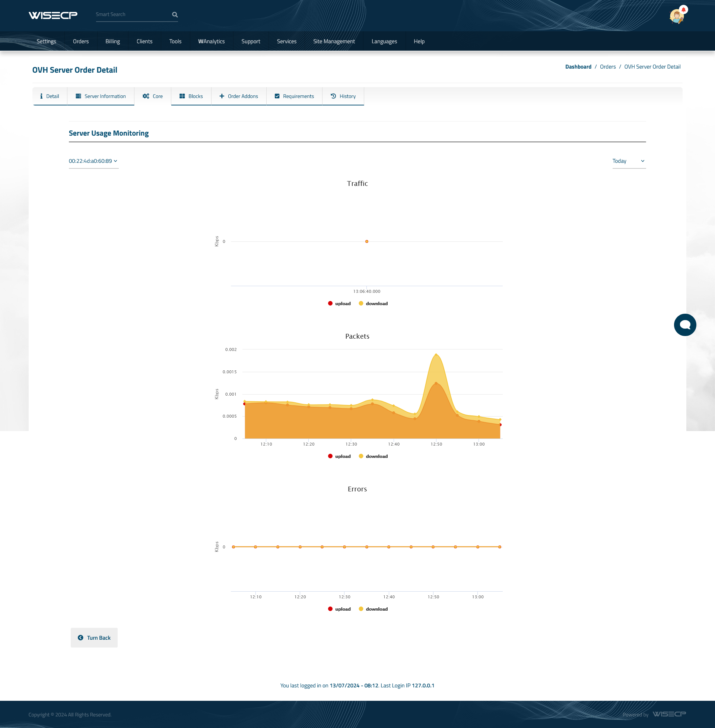The image size is (715, 728).
Task: Go to Dashboard via breadcrumb
Action: 578,66
